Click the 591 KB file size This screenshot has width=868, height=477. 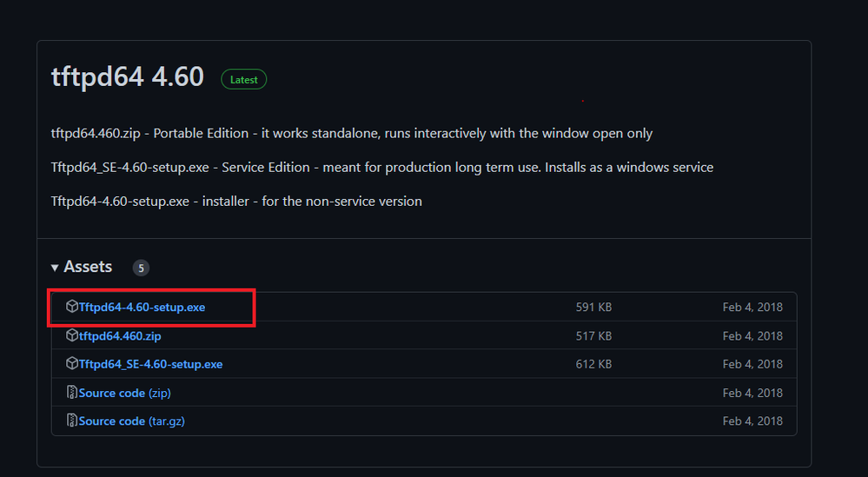(x=593, y=308)
